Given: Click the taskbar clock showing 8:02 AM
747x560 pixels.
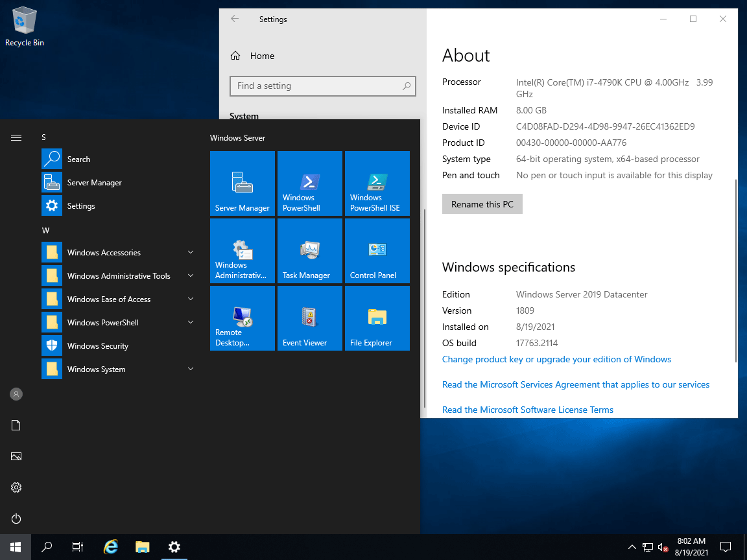Looking at the screenshot, I should [x=691, y=546].
